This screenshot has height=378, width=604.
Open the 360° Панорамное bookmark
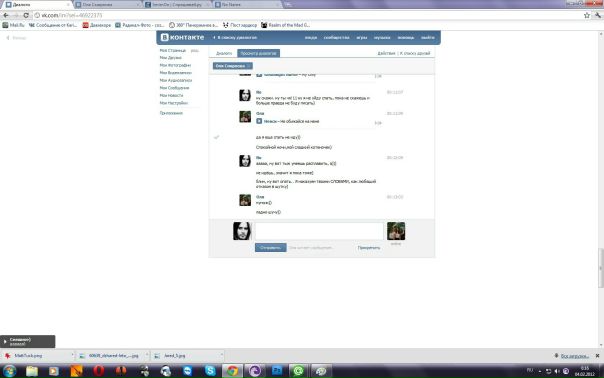click(x=193, y=25)
